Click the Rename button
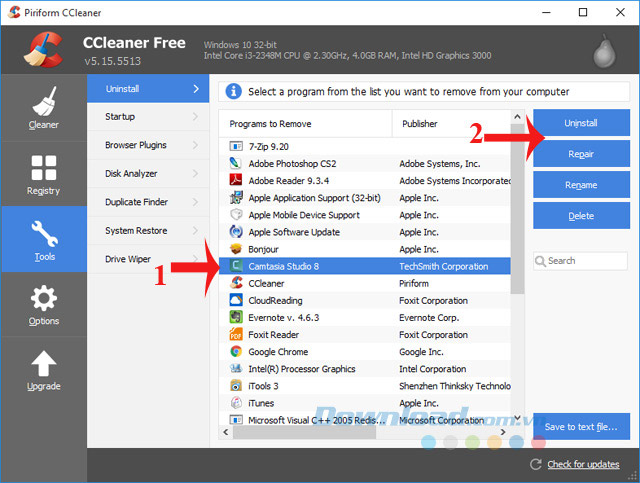This screenshot has width=640, height=483. (x=581, y=185)
